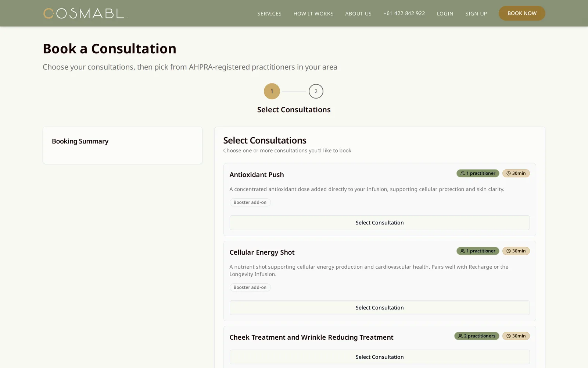Click the people icon on 2 practitioners badge

pos(460,336)
